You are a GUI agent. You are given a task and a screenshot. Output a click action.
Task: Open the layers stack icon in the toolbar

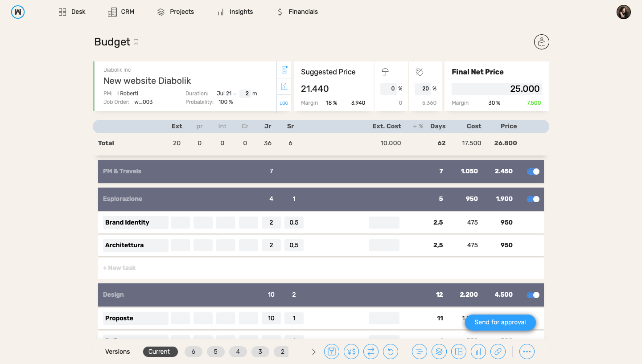pyautogui.click(x=439, y=352)
